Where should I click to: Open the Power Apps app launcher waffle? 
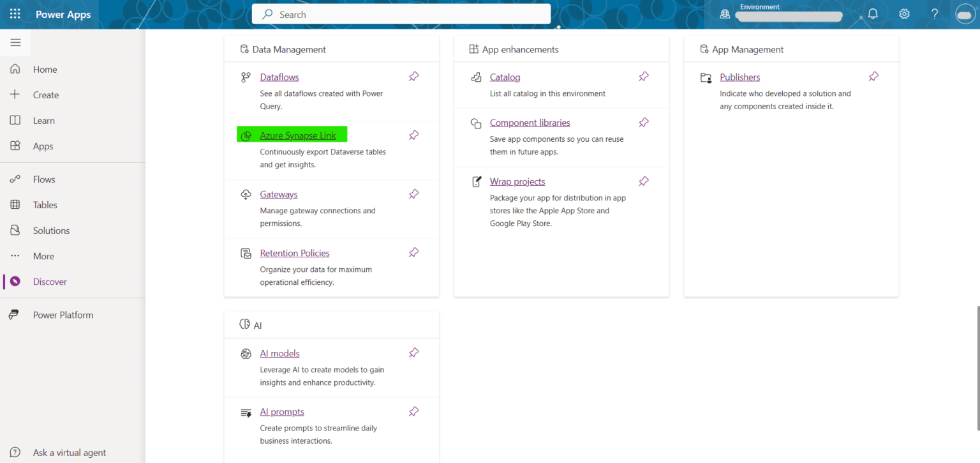point(15,13)
